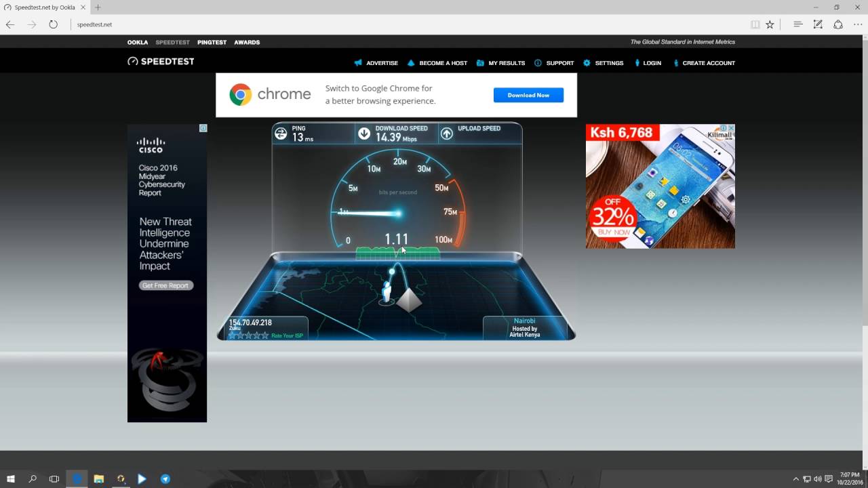Select the Speedtest.net by Ookla tab

pos(44,7)
